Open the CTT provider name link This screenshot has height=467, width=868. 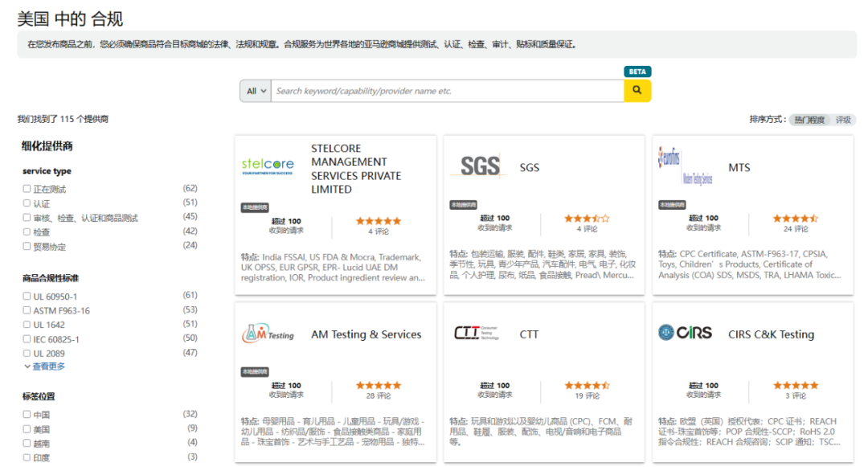coord(529,334)
